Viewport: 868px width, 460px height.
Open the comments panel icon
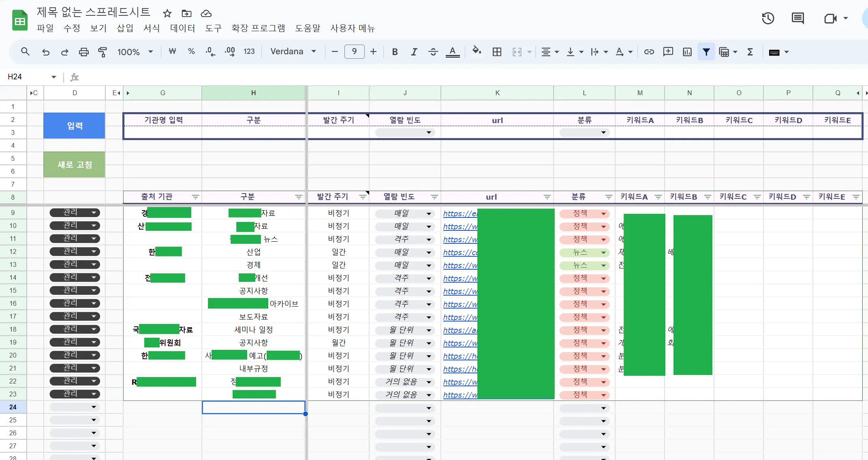(797, 18)
